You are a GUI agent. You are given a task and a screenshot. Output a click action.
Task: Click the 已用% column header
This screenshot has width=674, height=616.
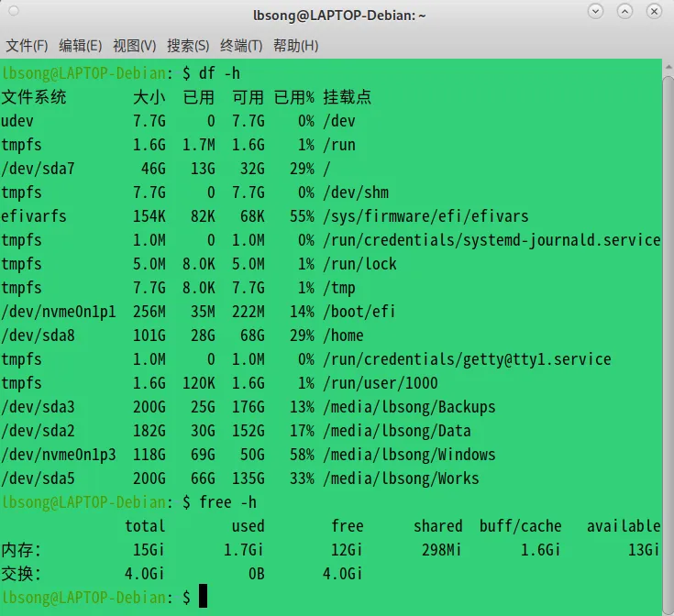coord(294,97)
